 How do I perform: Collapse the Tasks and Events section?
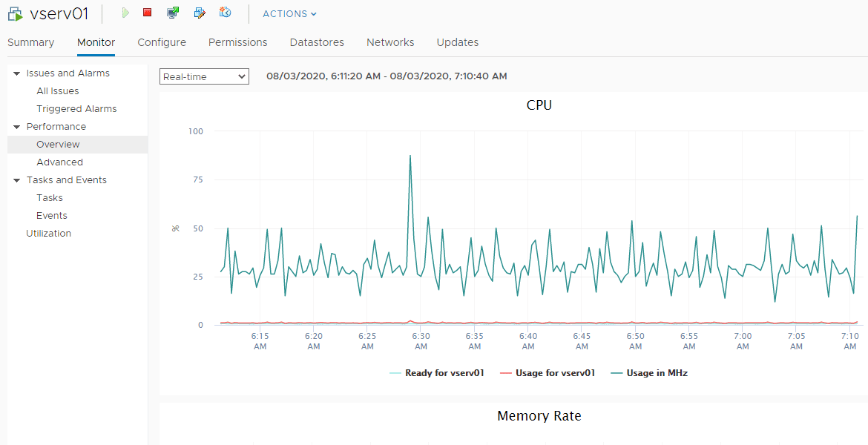[x=16, y=180]
